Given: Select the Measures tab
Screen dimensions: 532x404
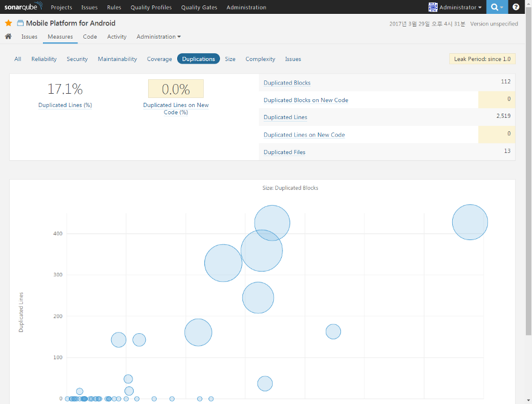Looking at the screenshot, I should (60, 37).
